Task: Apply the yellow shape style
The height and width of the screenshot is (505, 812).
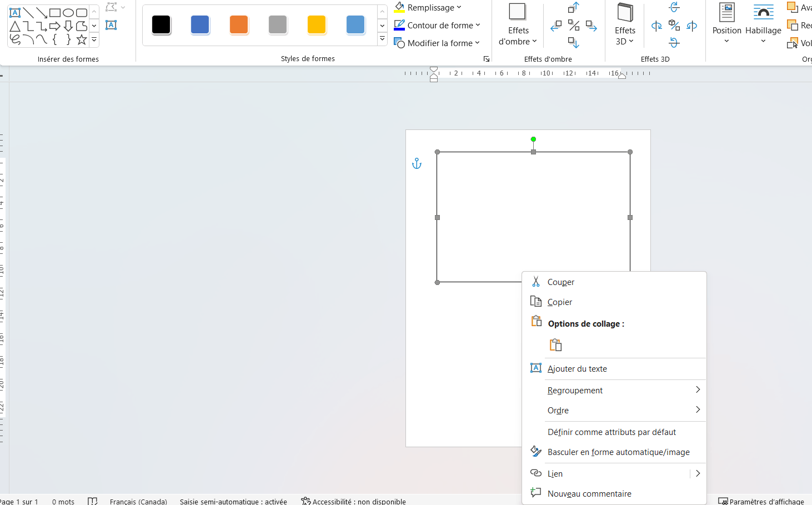Action: click(x=317, y=24)
